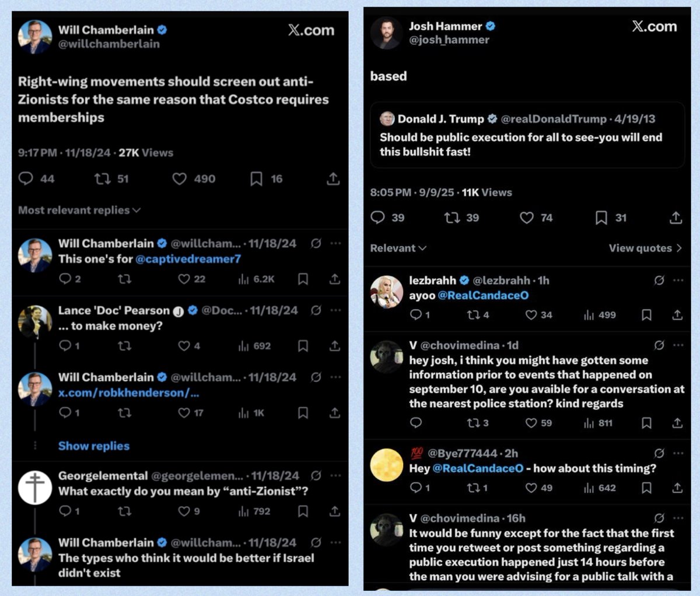Repost Lance 'Doc' Pearson's reply
The image size is (700, 596).
pos(124,346)
